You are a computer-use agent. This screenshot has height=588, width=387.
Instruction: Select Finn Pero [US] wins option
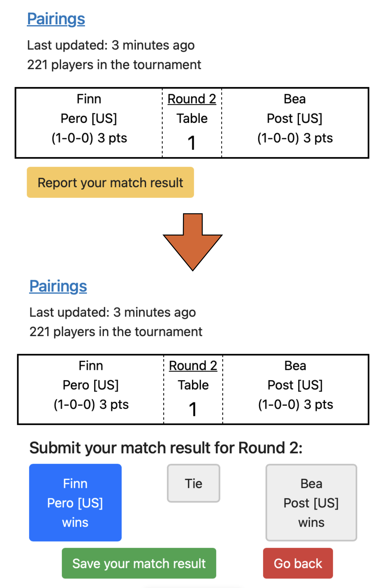point(75,503)
